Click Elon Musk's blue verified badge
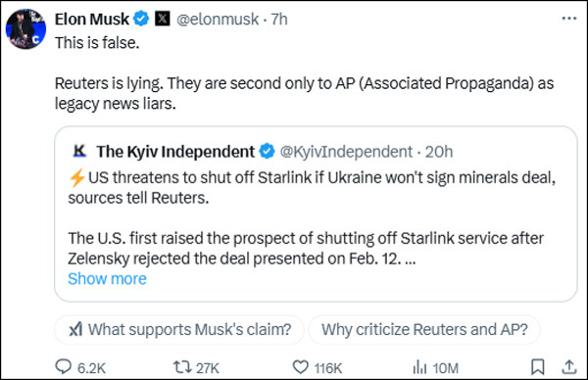Image resolution: width=588 pixels, height=380 pixels. point(141,19)
